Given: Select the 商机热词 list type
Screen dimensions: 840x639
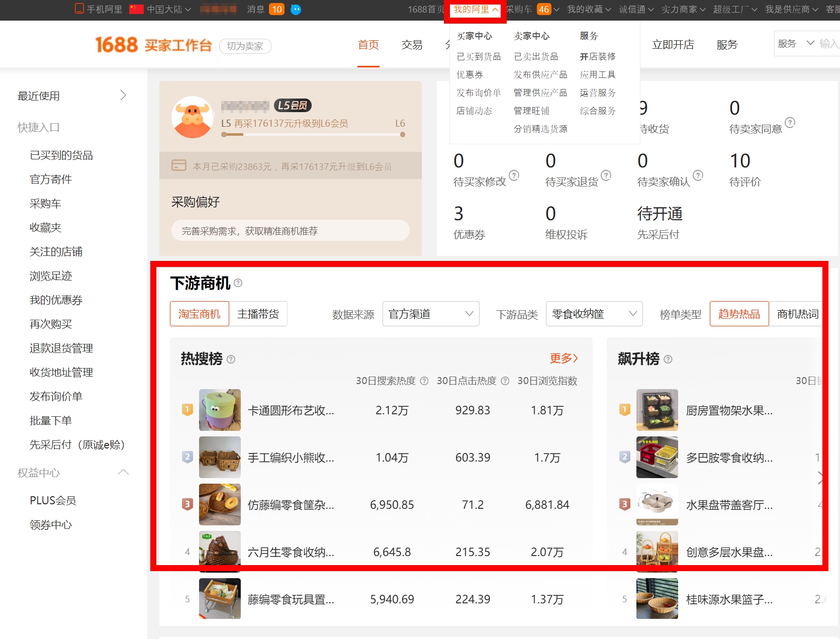Looking at the screenshot, I should pos(798,314).
